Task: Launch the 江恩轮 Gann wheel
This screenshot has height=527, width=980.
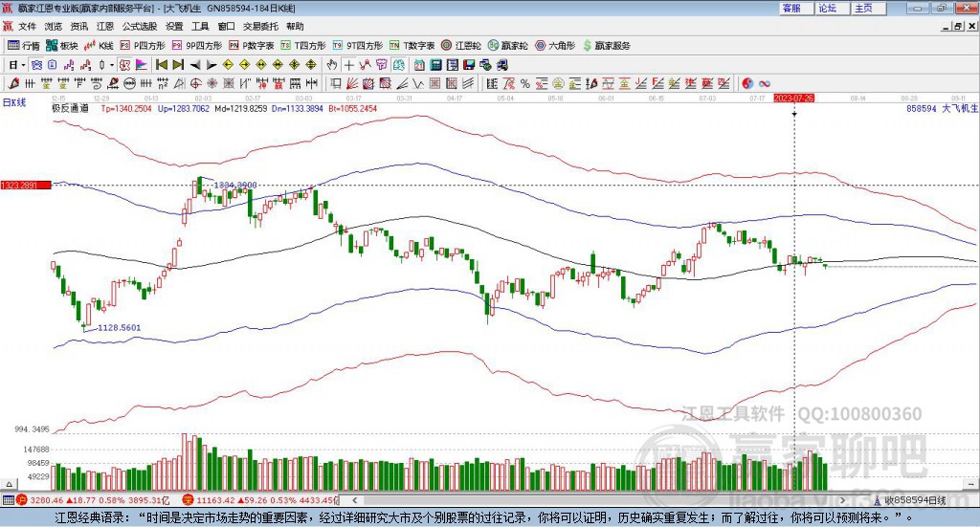Action: pos(461,46)
